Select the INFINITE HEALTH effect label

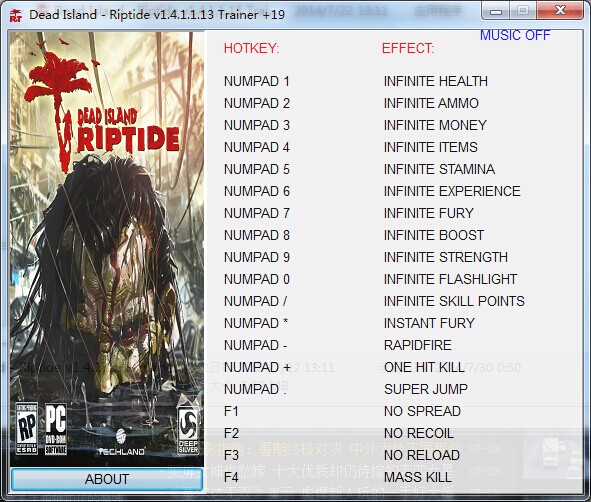[x=436, y=81]
